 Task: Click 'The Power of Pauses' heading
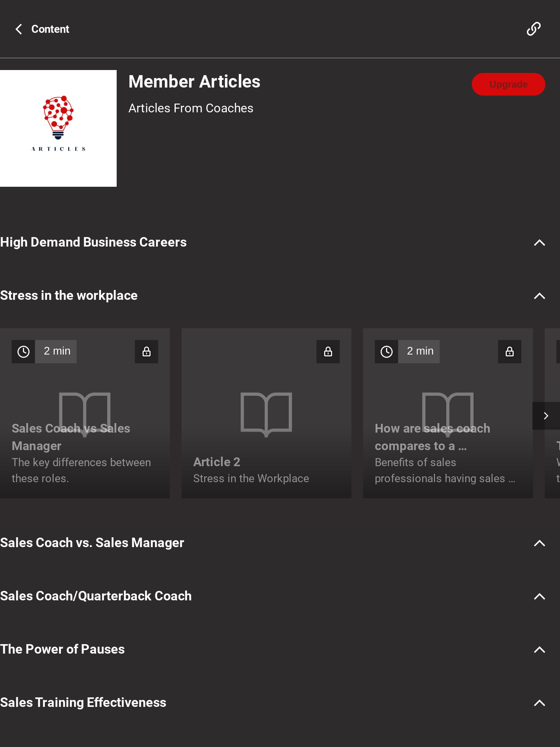pos(62,649)
